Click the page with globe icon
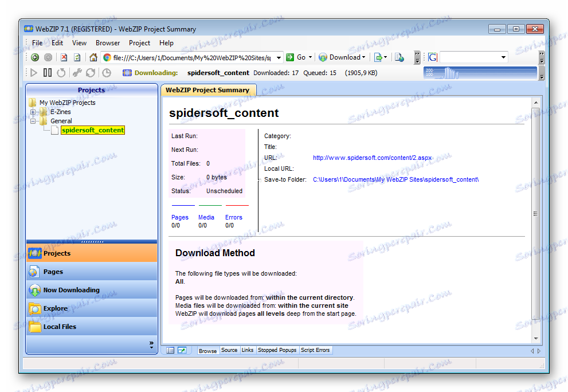 coord(399,57)
